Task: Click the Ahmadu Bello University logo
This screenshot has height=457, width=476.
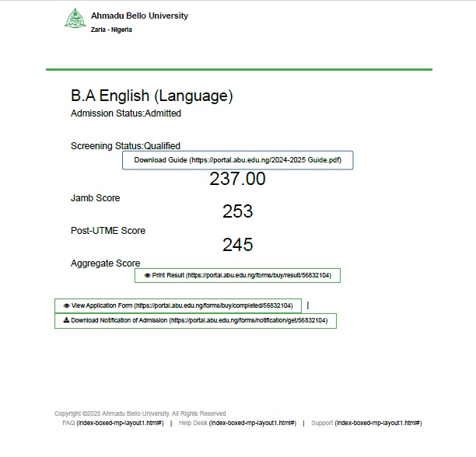Action: point(75,19)
